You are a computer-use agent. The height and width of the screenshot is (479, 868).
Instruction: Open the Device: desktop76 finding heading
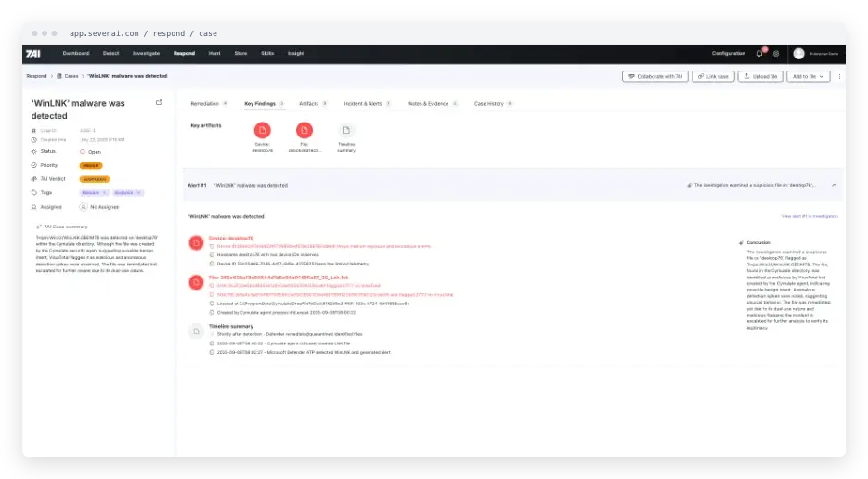click(231, 239)
